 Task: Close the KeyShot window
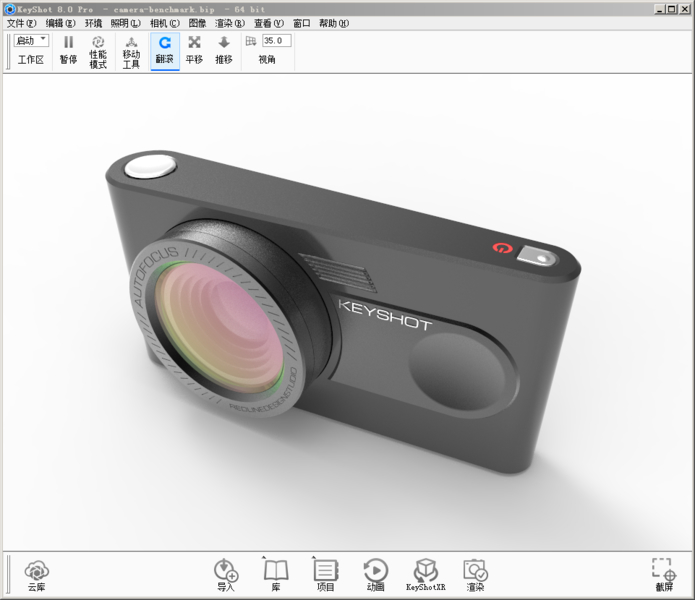pyautogui.click(x=685, y=9)
